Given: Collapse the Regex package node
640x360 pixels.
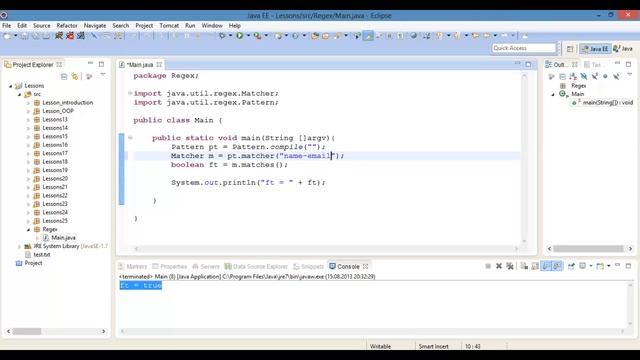Looking at the screenshot, I should click(28, 229).
